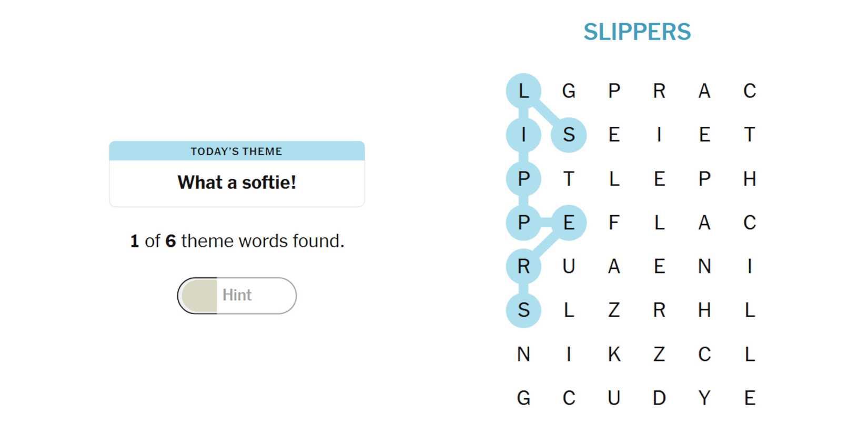Select the highlighted letter L in SLIPPERS path
The height and width of the screenshot is (434, 868).
click(523, 91)
